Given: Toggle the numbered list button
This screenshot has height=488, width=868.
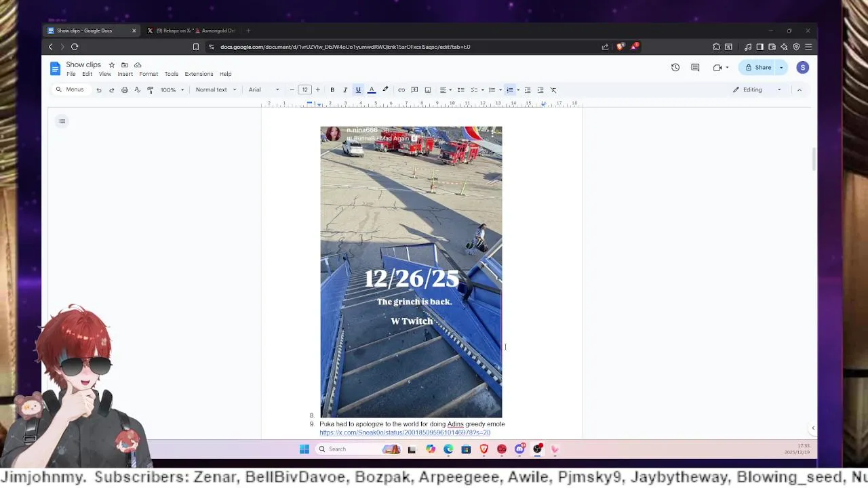Looking at the screenshot, I should pos(509,90).
